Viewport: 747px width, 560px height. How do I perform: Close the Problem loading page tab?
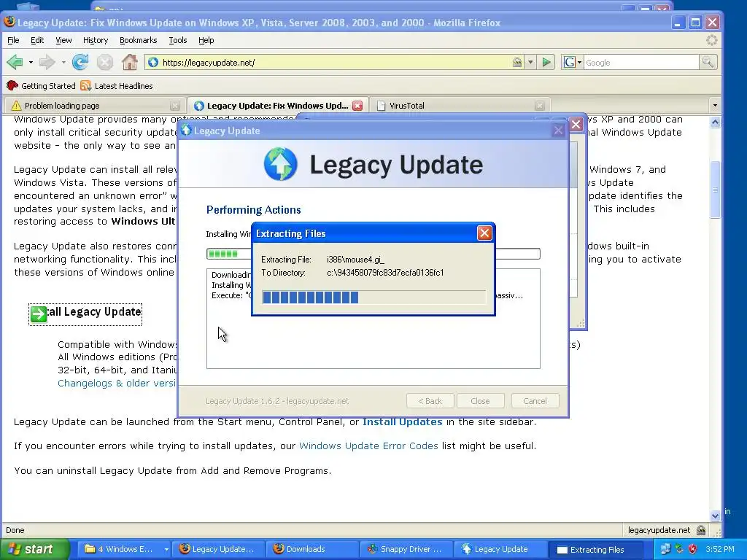click(x=175, y=106)
